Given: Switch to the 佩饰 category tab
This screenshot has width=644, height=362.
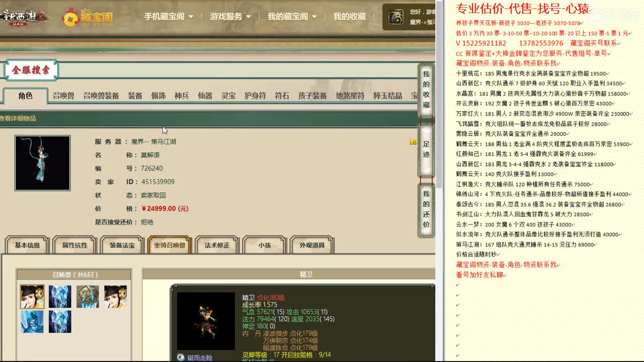Looking at the screenshot, I should click(x=158, y=96).
